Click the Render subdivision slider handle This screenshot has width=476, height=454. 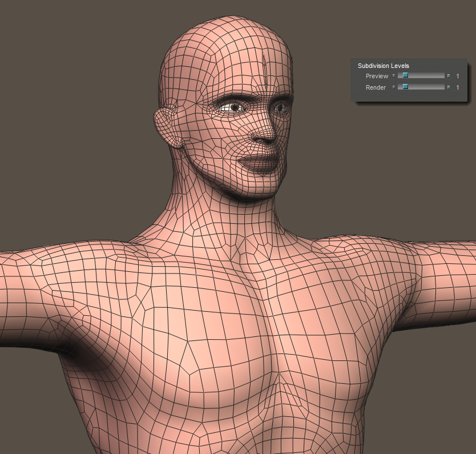click(x=405, y=87)
